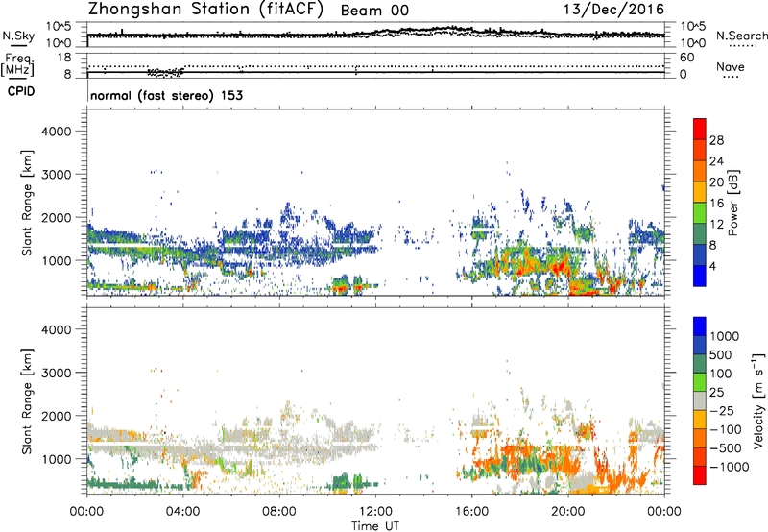Click the "3000" tick in velocity panel
This screenshot has width=768, height=532.
coord(56,373)
